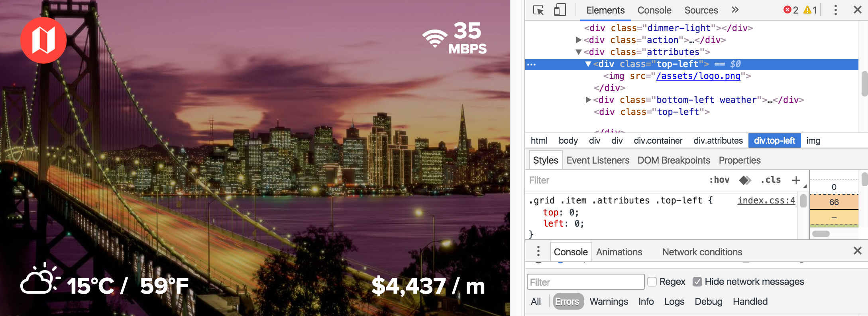Toggle the :hov element state button
The height and width of the screenshot is (316, 868).
tap(719, 180)
